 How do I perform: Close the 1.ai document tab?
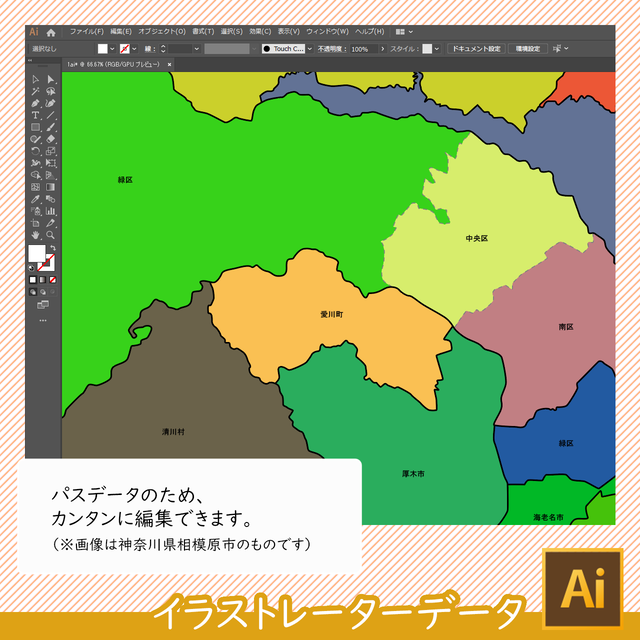click(x=169, y=64)
